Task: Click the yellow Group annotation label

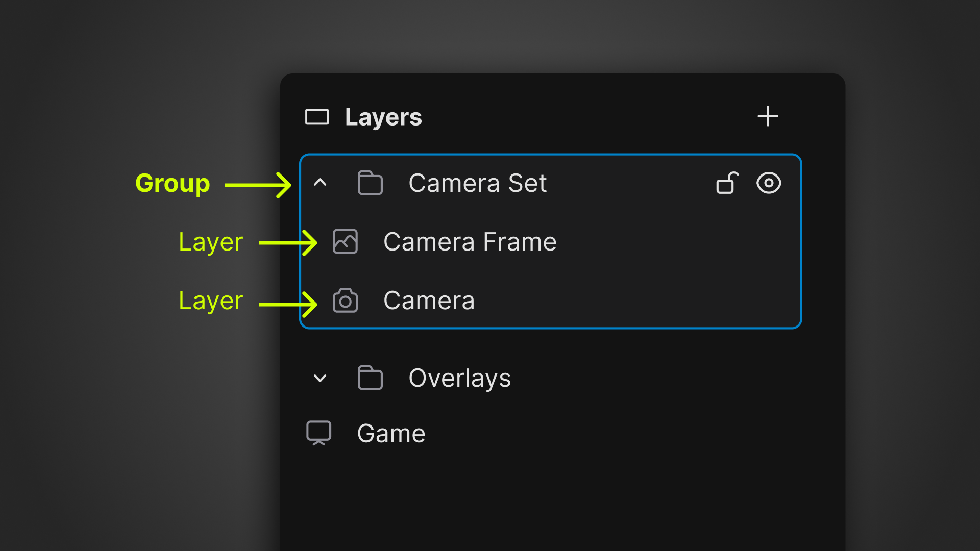Action: click(x=173, y=183)
